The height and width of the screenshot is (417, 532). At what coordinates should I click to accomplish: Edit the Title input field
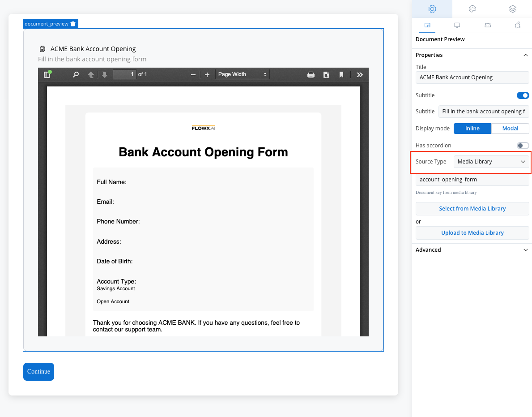(472, 77)
